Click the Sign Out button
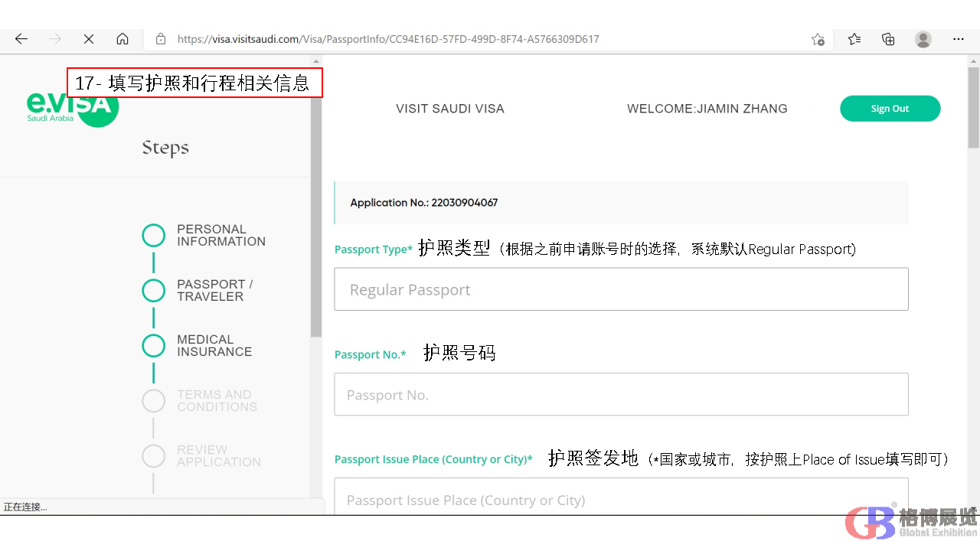Image resolution: width=980 pixels, height=551 pixels. (890, 109)
